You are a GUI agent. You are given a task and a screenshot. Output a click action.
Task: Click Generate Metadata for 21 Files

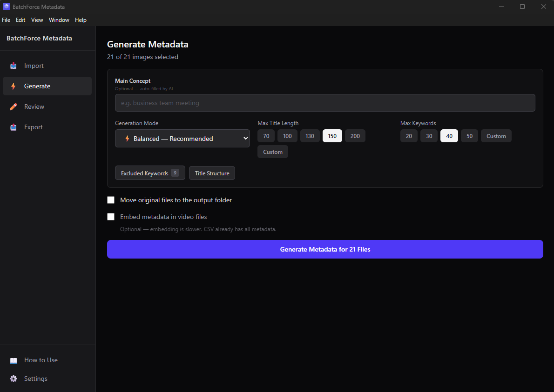click(x=325, y=249)
